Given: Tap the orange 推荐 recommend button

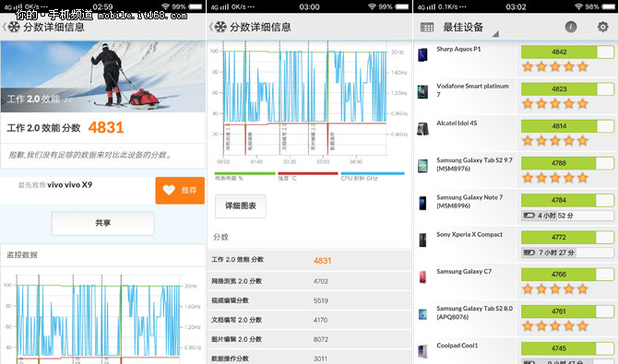Looking at the screenshot, I should click(180, 190).
